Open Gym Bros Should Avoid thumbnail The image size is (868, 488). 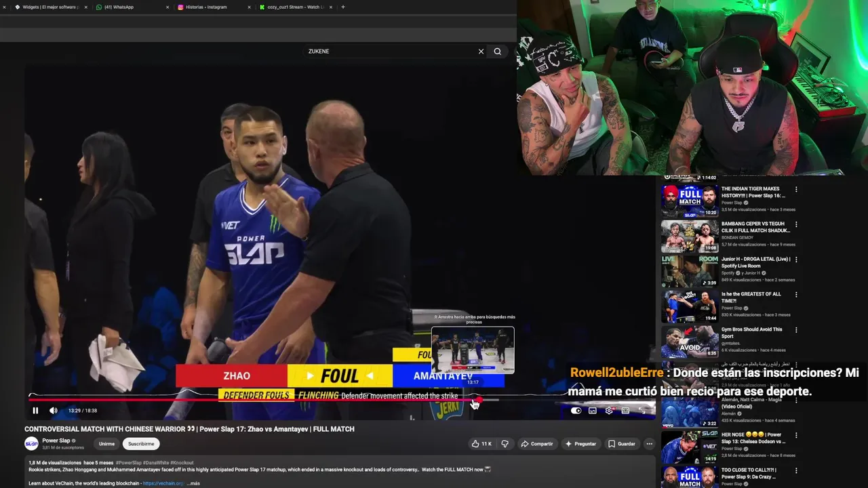690,342
